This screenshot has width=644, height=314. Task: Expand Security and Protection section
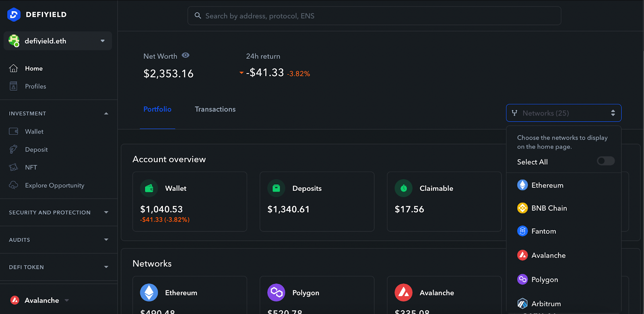pyautogui.click(x=106, y=213)
